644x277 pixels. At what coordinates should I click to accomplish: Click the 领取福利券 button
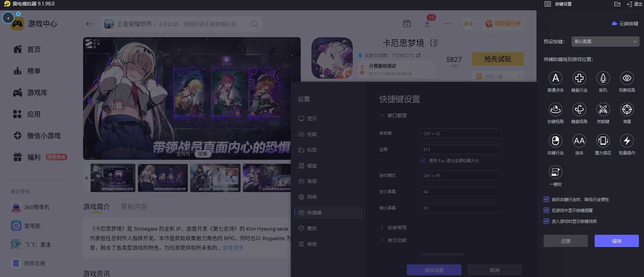click(x=503, y=24)
